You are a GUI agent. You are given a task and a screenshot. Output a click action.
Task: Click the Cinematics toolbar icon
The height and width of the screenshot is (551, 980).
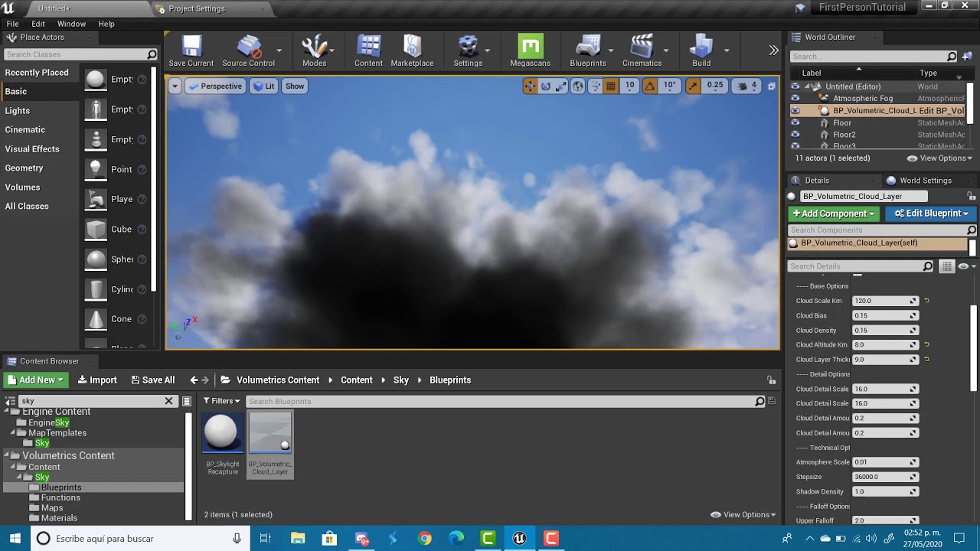(x=642, y=51)
